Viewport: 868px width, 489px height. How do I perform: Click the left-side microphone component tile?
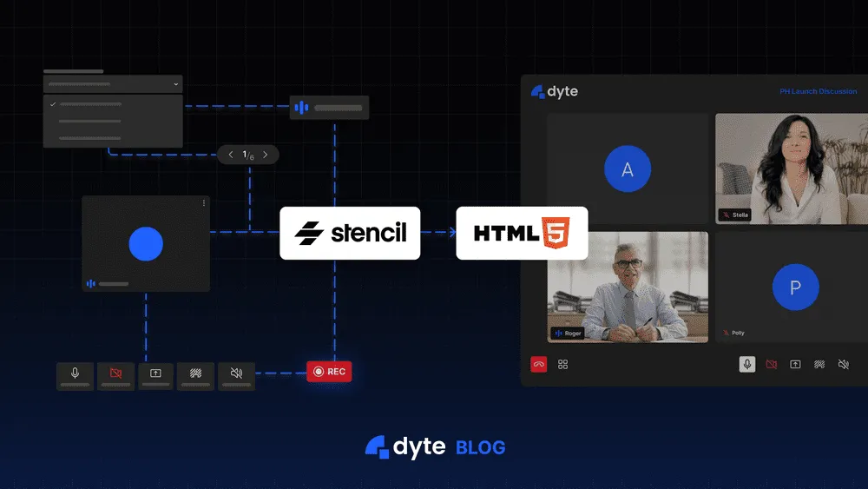click(x=76, y=376)
